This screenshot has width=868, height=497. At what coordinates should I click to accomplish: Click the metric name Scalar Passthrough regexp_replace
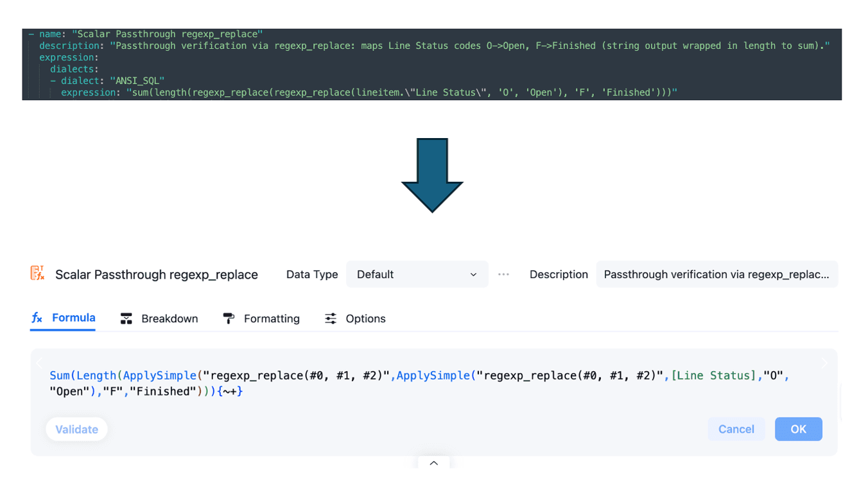tap(157, 274)
